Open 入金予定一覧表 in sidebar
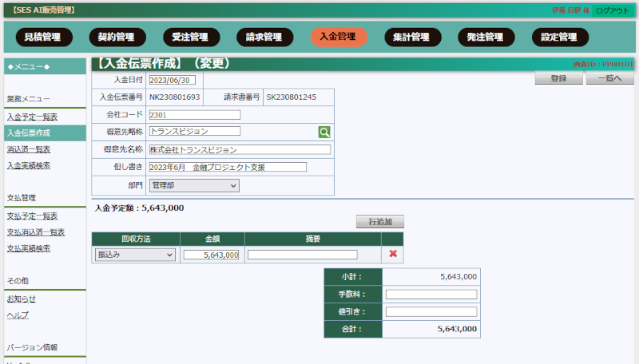Screen dimensions: 639x364 (x=32, y=117)
